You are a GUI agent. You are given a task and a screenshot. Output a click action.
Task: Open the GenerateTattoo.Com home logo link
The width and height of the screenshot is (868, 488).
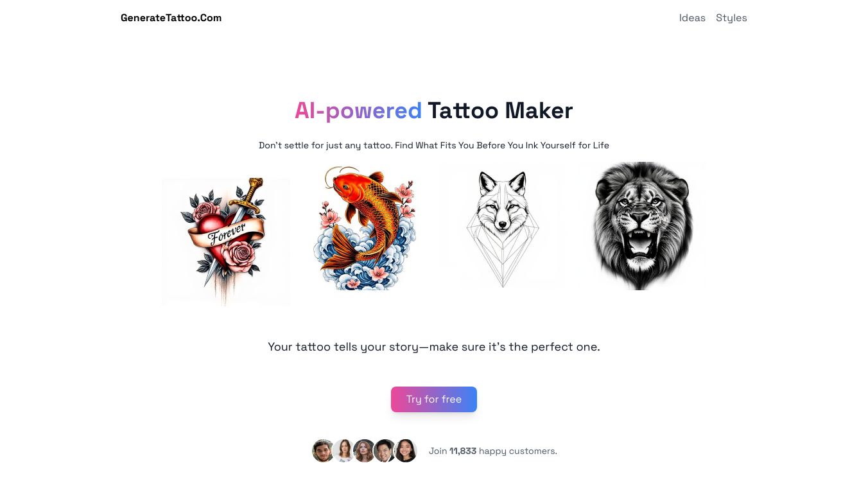(171, 18)
